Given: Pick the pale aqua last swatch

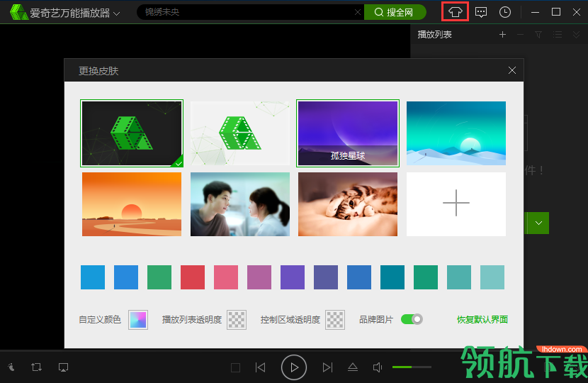Looking at the screenshot, I should click(x=492, y=277).
